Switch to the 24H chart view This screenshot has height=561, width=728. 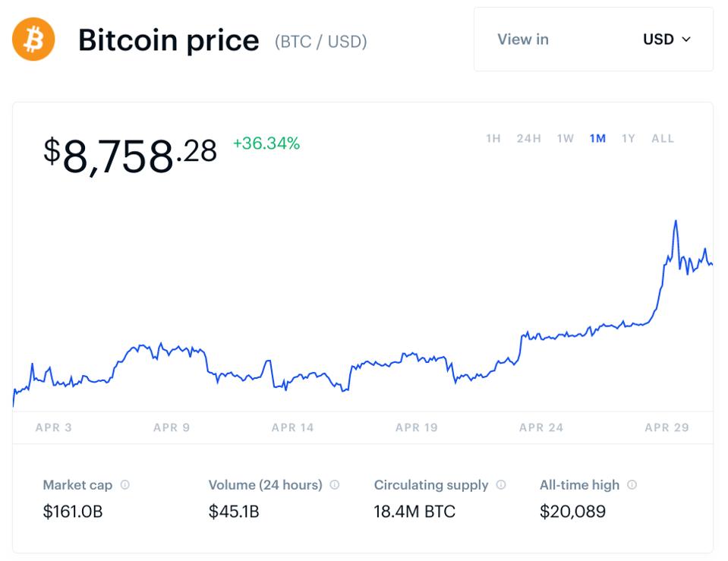click(x=529, y=138)
